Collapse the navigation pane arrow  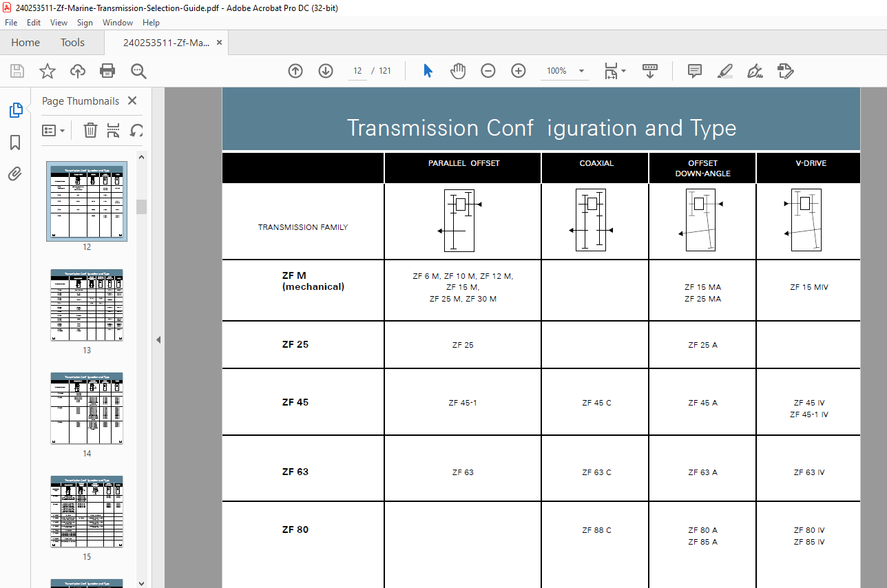click(x=158, y=339)
